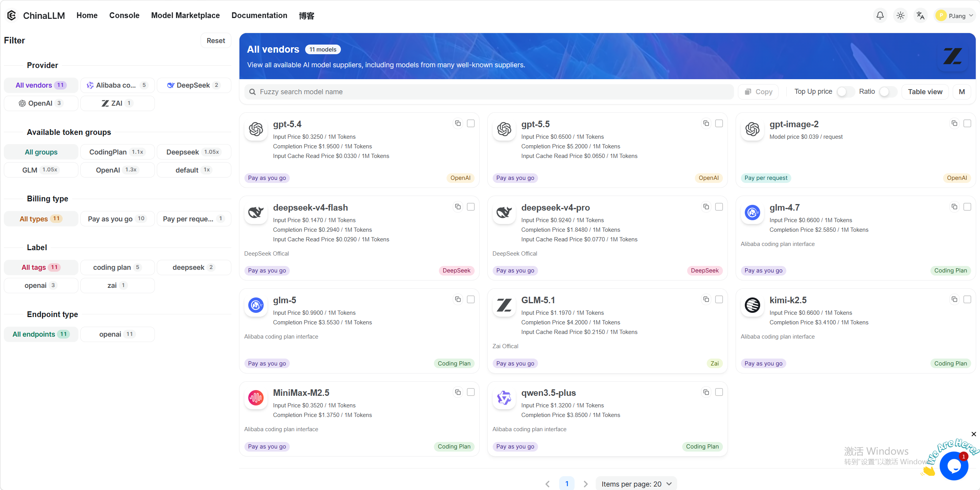Viewport: 980px width, 490px height.
Task: Go to next page arrow
Action: point(585,484)
